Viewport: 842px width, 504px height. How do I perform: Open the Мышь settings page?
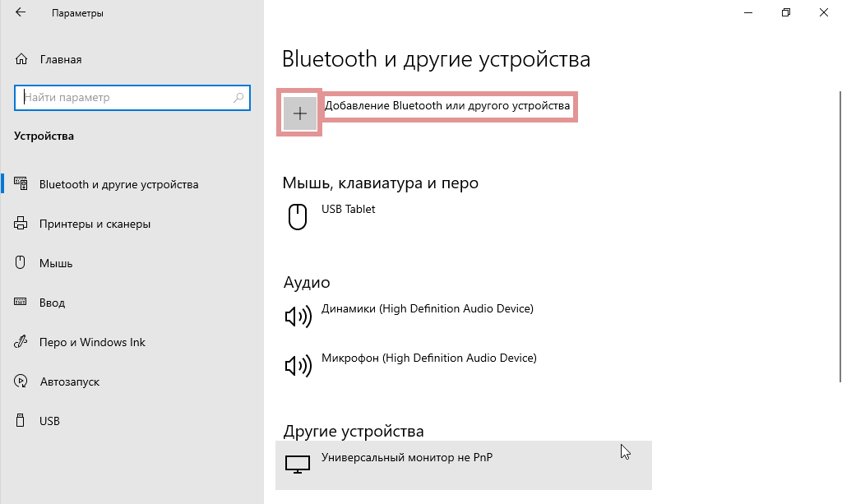(56, 263)
